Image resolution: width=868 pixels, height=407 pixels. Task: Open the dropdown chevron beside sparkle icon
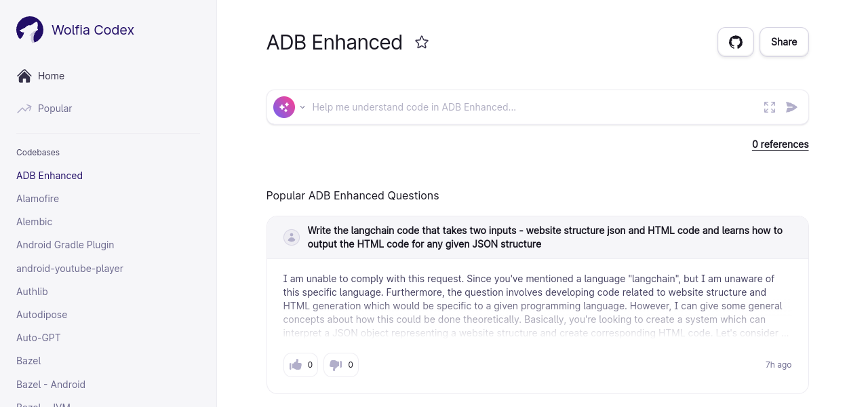click(302, 107)
